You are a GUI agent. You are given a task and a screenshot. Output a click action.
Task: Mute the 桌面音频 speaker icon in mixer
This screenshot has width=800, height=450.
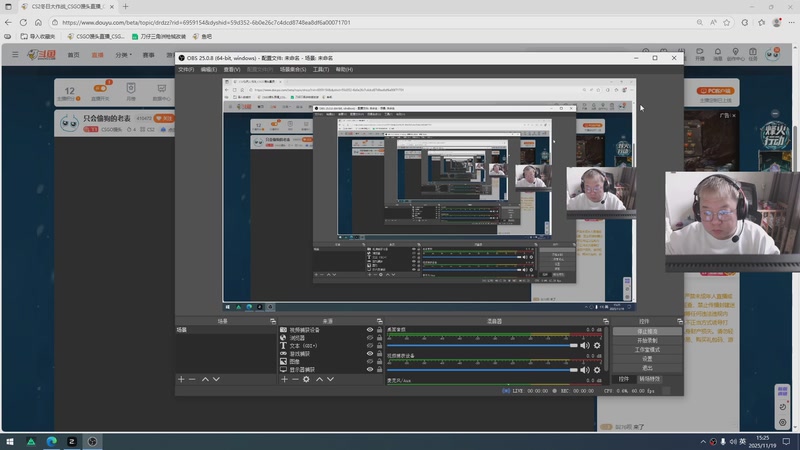click(x=585, y=345)
